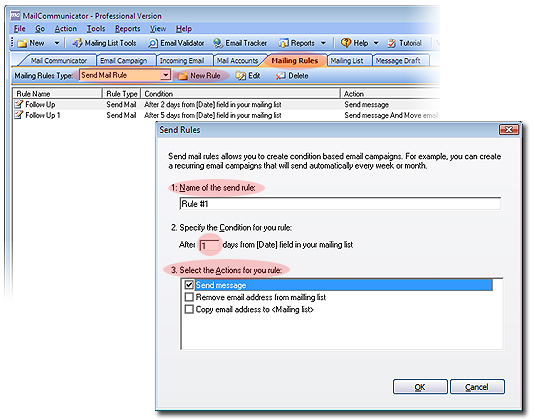This screenshot has height=419, width=535.
Task: Delete the selected rule via the Delete icon
Action: click(280, 76)
